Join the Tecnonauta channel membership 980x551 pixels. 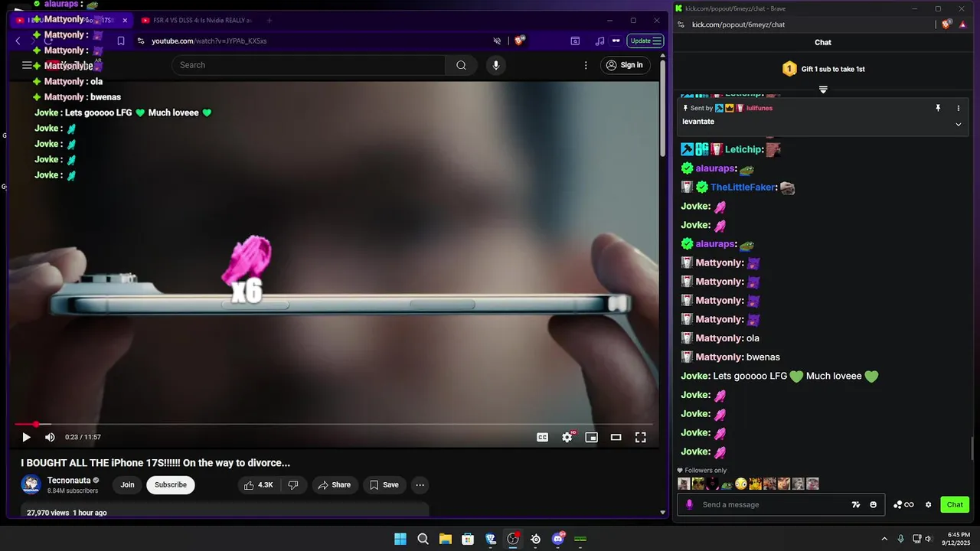tap(127, 484)
